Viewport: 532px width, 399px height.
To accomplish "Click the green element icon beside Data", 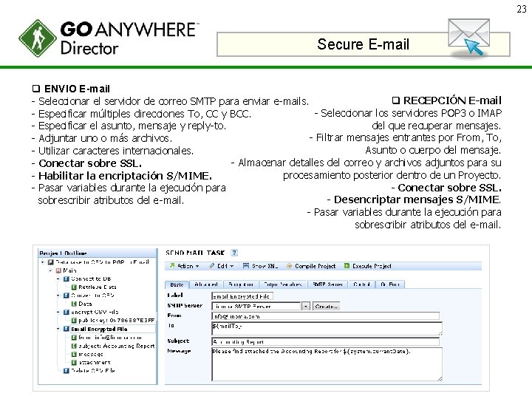I will tap(74, 304).
